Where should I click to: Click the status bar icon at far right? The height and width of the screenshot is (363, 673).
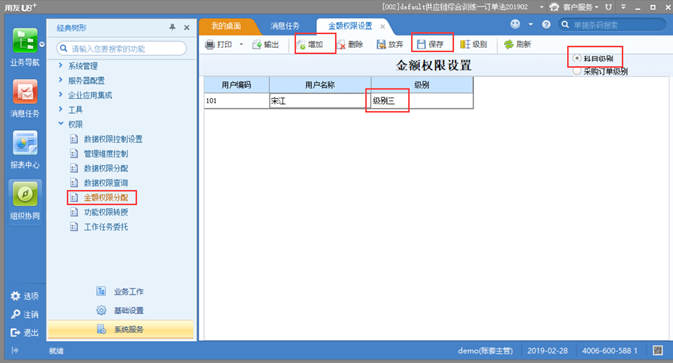(658, 351)
